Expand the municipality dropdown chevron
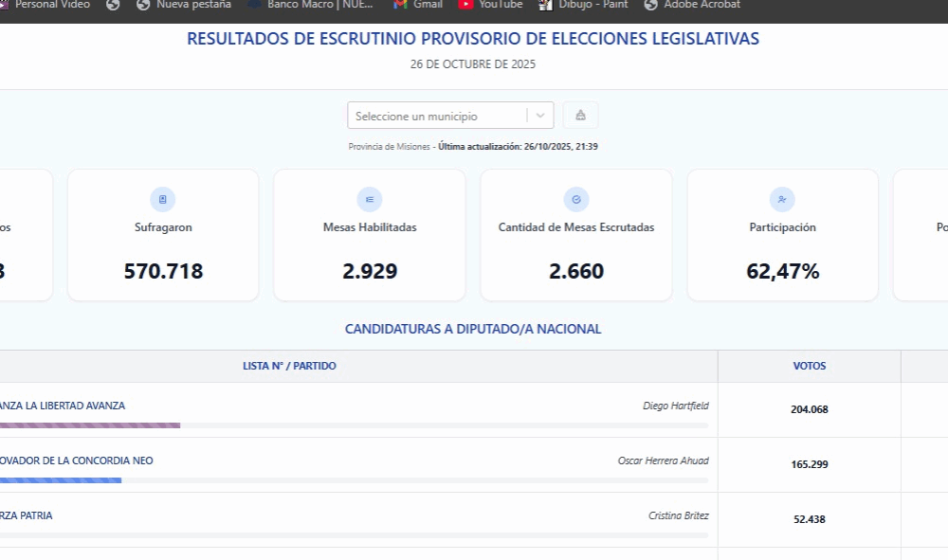The image size is (948, 560). [x=540, y=116]
